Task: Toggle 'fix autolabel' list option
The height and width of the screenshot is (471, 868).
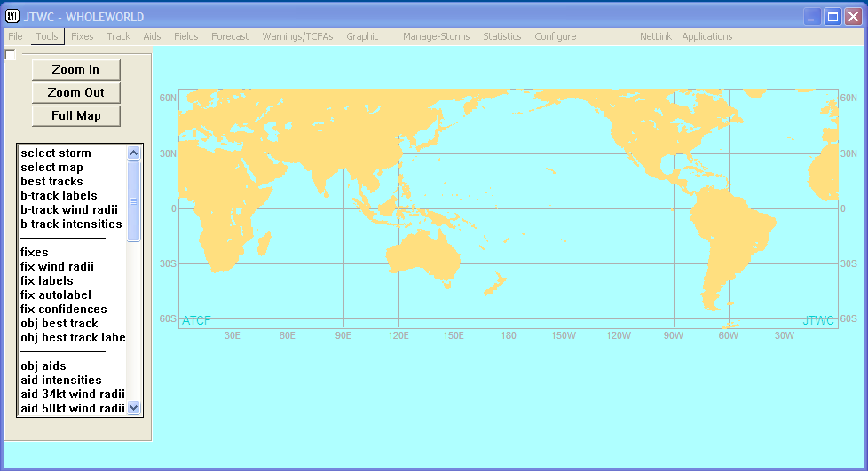Action: pyautogui.click(x=56, y=294)
